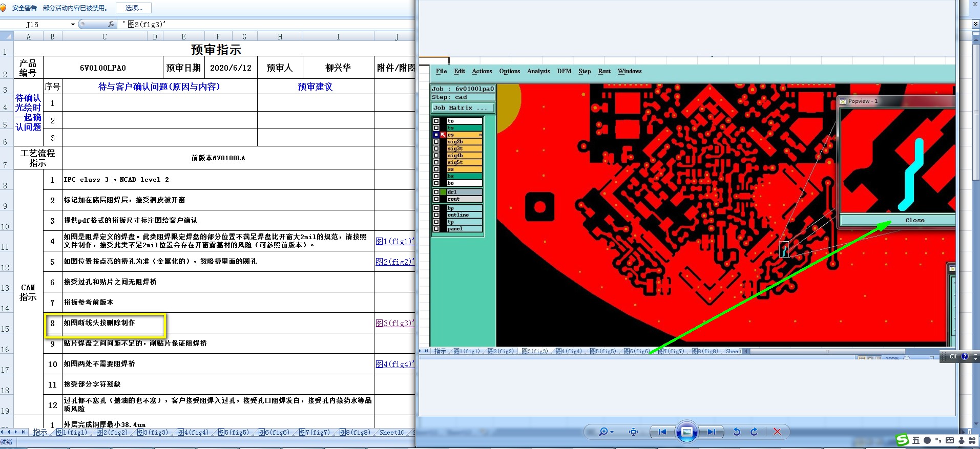980x449 pixels.
Task: Delete image with the red X icon
Action: coord(777,432)
